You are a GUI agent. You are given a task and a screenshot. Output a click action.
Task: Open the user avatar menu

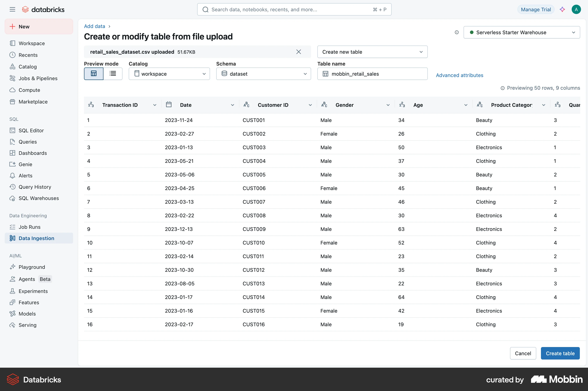tap(576, 10)
